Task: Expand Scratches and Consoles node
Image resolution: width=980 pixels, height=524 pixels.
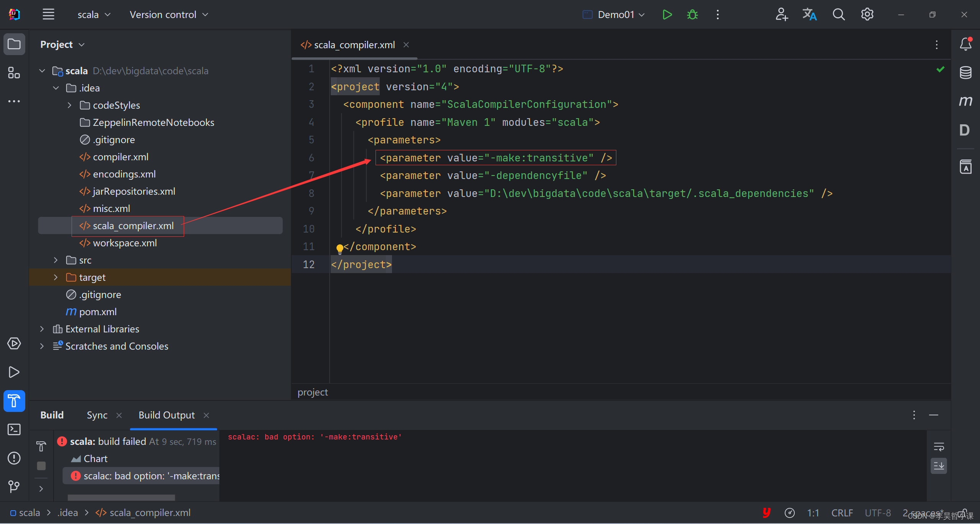Action: click(x=42, y=346)
